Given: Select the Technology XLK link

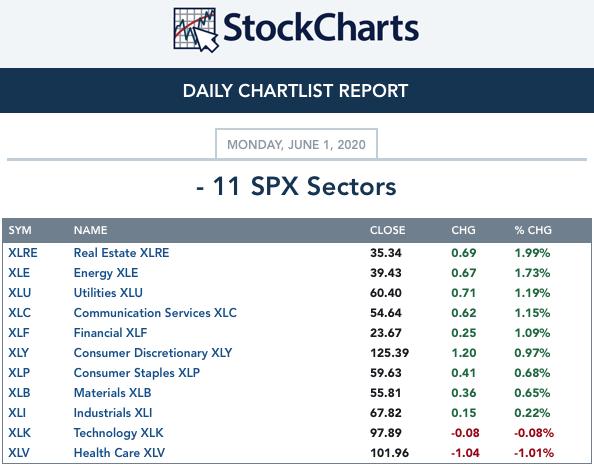Looking at the screenshot, I should 118,433.
